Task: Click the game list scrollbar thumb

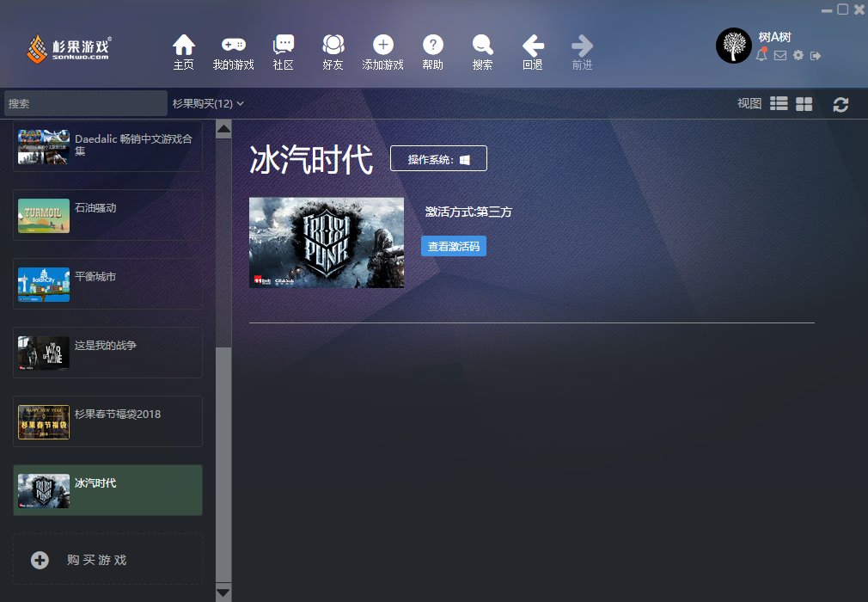Action: pos(223,464)
